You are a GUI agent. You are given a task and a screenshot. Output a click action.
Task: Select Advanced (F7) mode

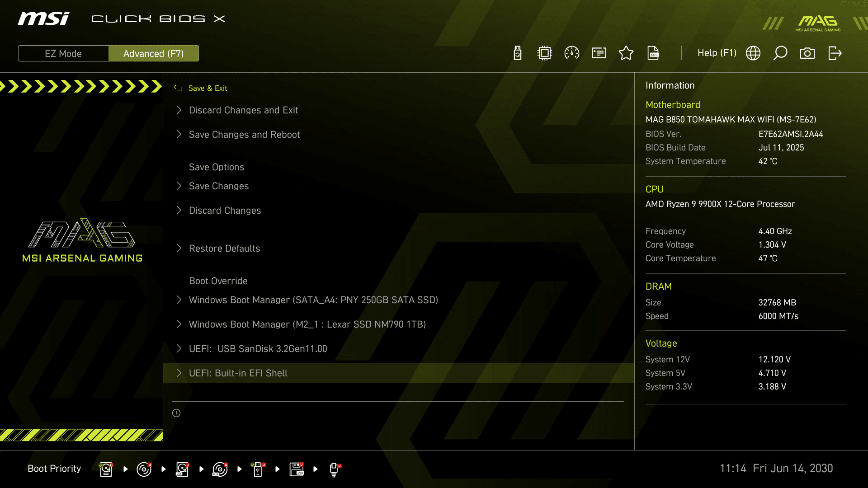(154, 53)
